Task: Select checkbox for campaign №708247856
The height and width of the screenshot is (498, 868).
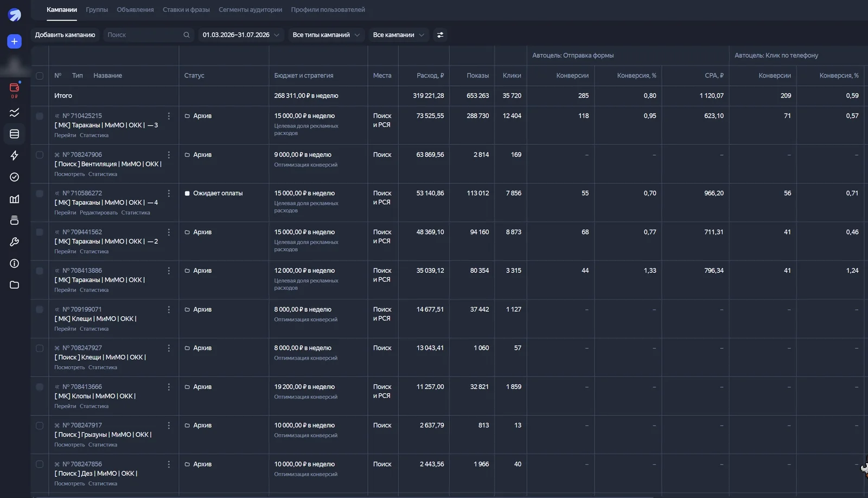Action: click(40, 464)
